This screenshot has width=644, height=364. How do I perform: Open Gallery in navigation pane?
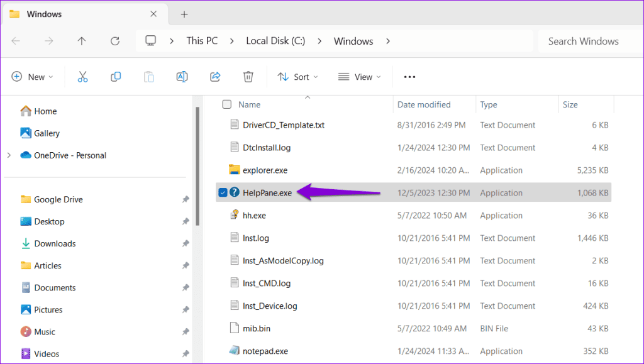click(x=47, y=133)
